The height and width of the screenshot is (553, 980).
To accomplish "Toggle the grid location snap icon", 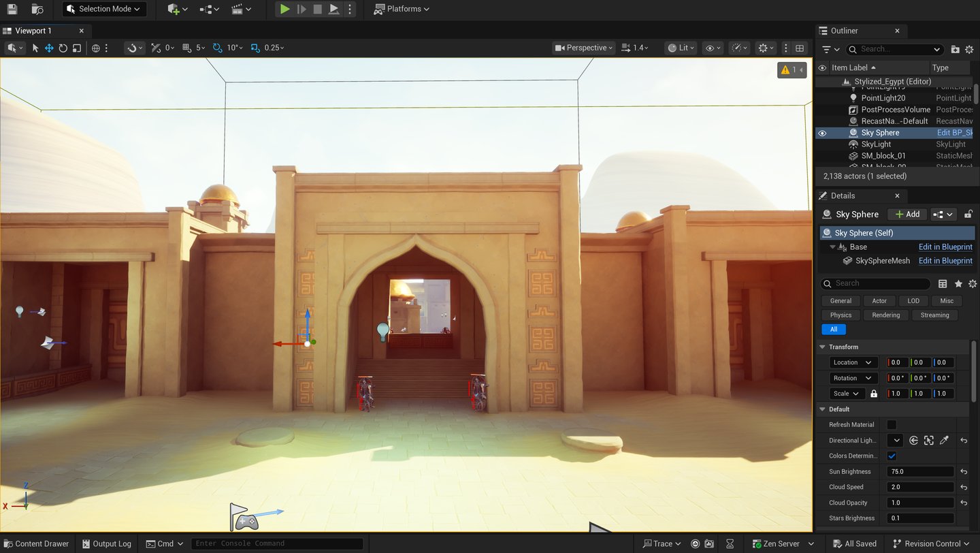I will point(187,48).
